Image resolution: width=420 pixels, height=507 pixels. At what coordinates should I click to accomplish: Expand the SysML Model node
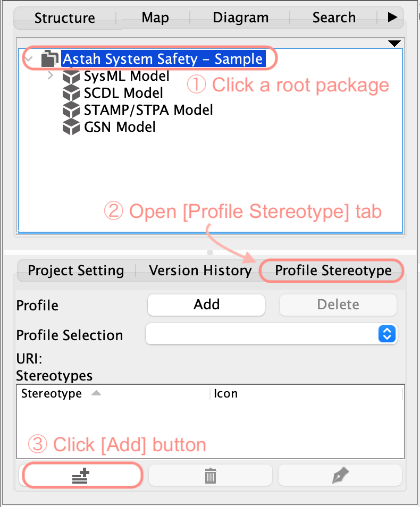(50, 75)
